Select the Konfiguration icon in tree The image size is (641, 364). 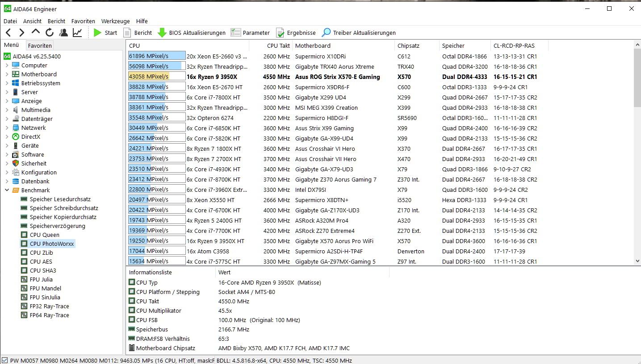16,172
